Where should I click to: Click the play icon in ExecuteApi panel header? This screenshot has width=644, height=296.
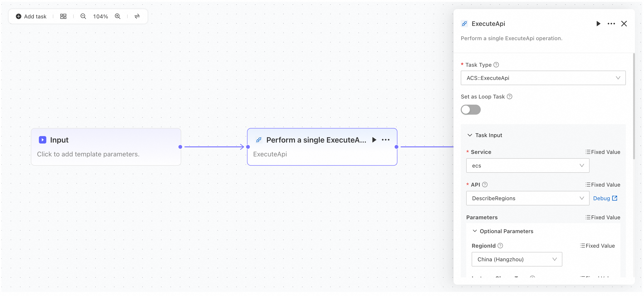(x=598, y=24)
